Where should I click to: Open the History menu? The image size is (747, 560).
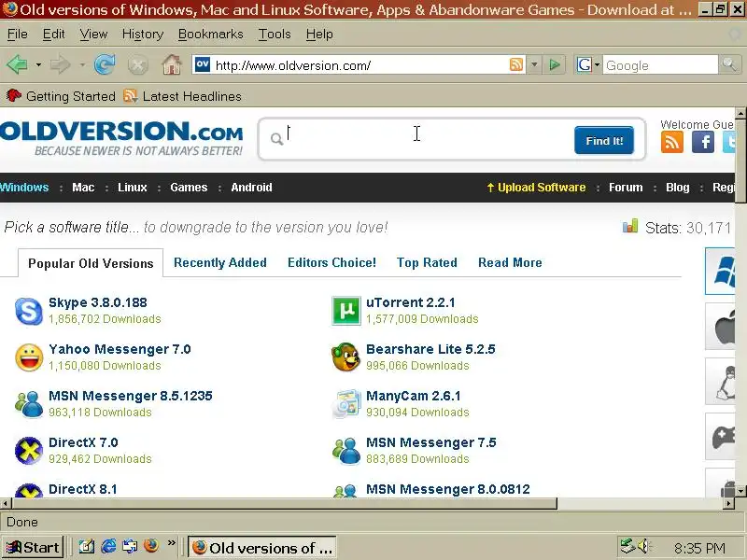(143, 35)
